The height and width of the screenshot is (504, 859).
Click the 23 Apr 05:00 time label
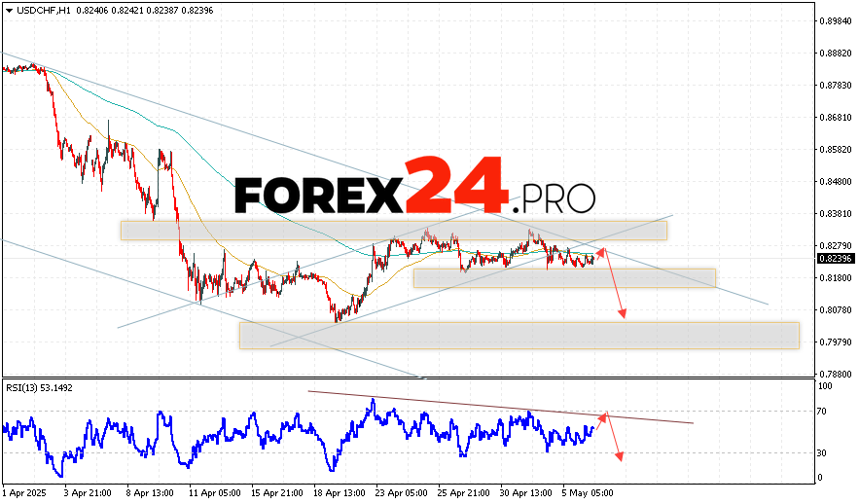coord(402,493)
